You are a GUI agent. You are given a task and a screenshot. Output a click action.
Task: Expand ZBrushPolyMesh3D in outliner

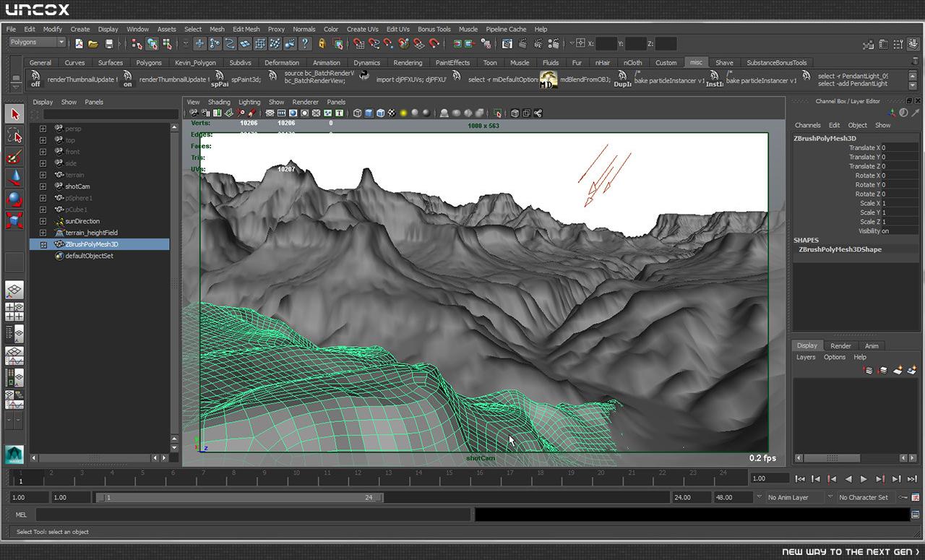[x=43, y=244]
